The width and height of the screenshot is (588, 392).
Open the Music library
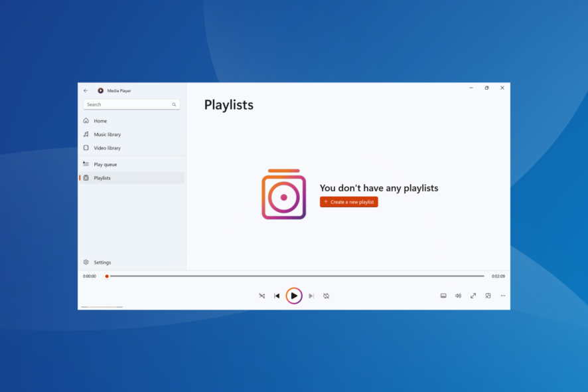pyautogui.click(x=131, y=134)
